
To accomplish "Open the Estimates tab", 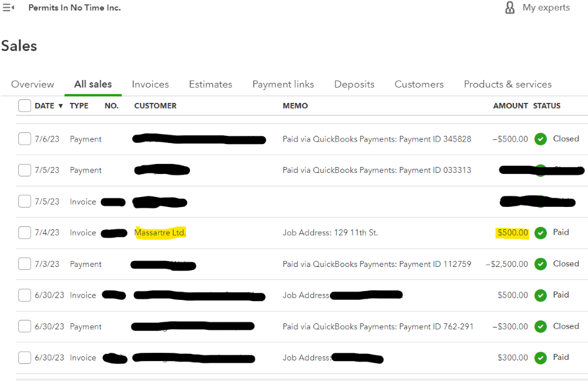I will pos(211,84).
